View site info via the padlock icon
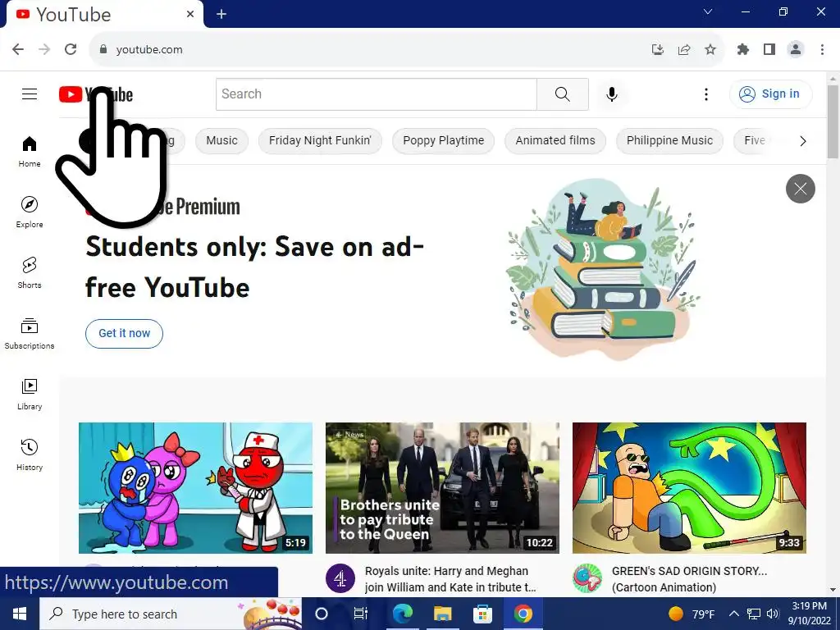Screen dimensions: 840x630 (x=103, y=49)
